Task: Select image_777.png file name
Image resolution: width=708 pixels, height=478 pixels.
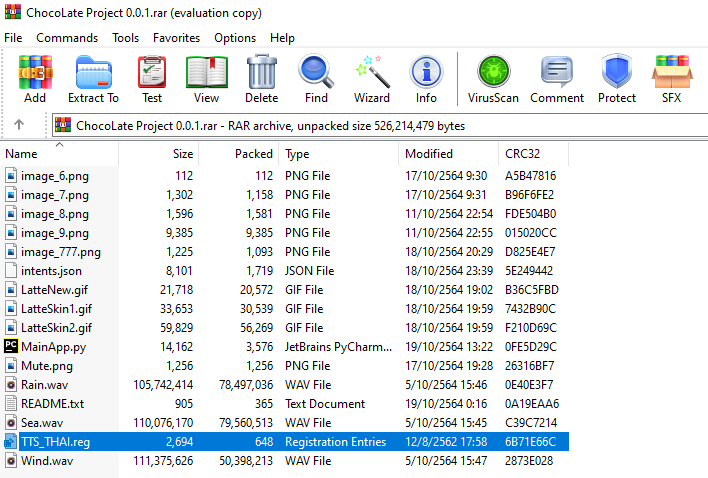Action: tap(61, 252)
